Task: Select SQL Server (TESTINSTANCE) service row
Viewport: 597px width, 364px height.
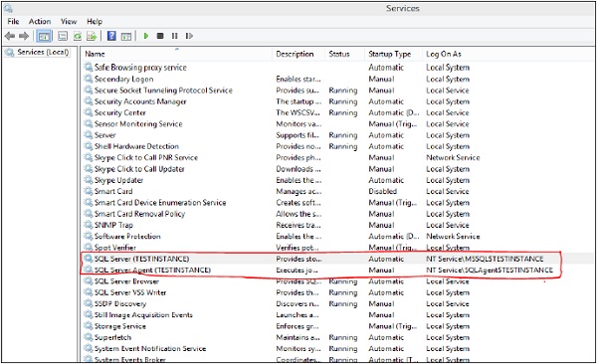Action: tap(338, 259)
